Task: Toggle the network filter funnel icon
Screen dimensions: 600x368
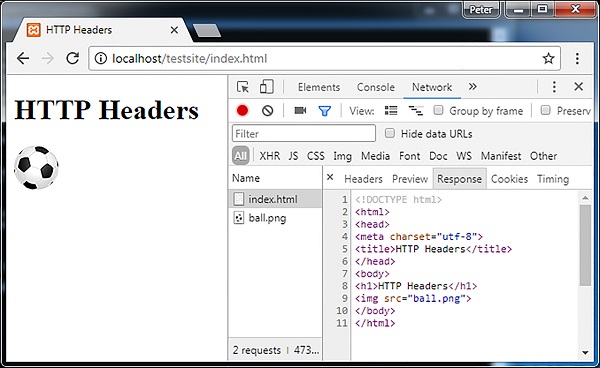Action: click(x=324, y=111)
